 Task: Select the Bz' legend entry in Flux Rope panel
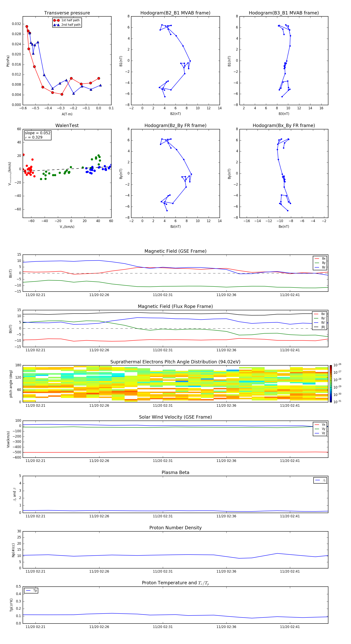point(320,323)
